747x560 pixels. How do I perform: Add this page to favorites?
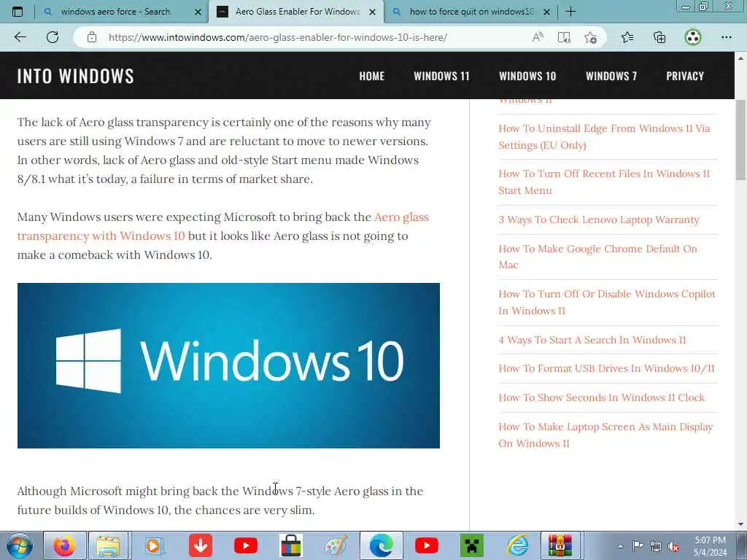point(590,37)
